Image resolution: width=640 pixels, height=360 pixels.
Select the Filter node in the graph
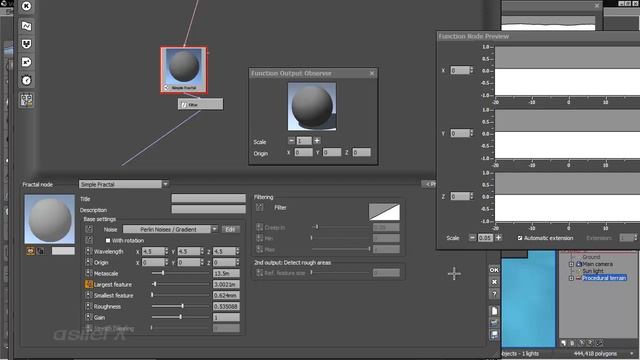(200, 104)
